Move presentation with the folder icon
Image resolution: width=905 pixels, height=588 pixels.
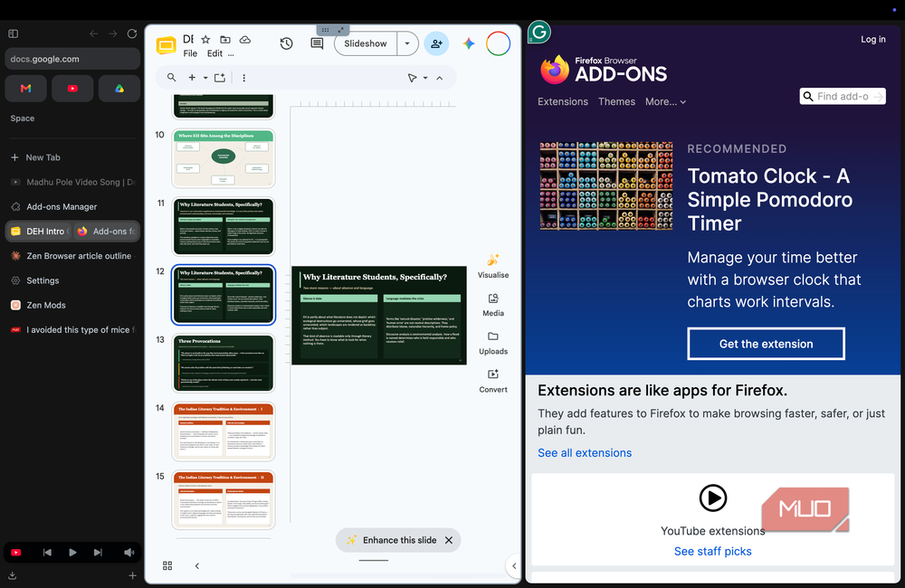pos(225,39)
